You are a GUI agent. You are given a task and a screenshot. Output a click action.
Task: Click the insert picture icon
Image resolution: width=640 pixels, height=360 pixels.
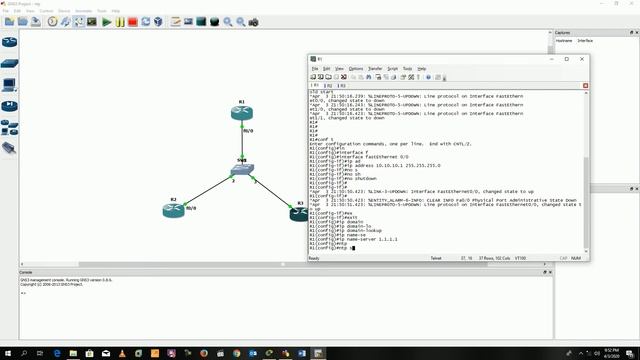click(x=188, y=22)
